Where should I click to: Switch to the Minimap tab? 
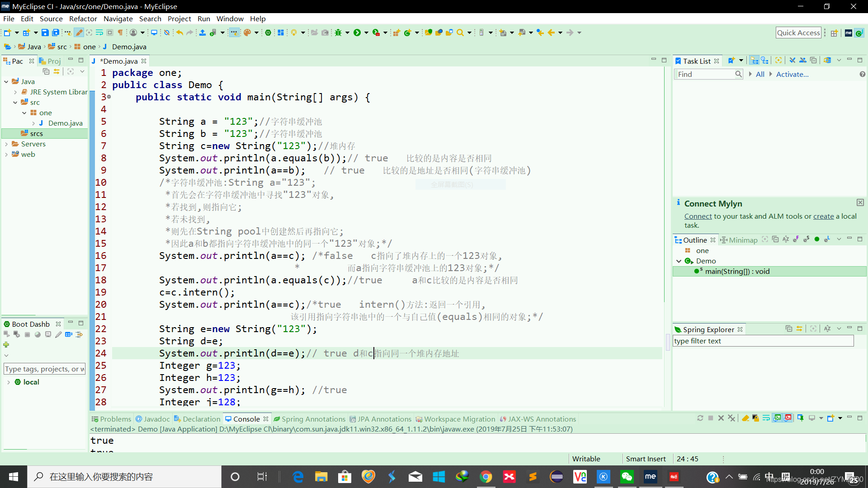pos(739,240)
